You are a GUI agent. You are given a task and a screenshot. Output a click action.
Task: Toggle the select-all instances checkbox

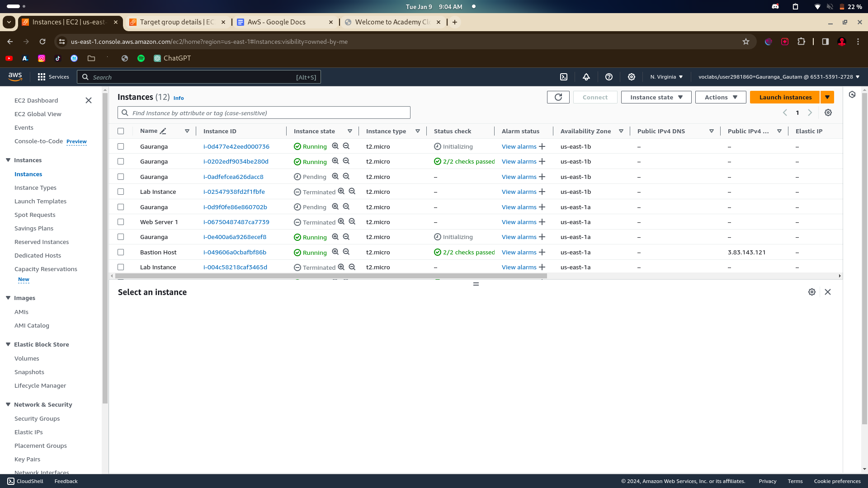pyautogui.click(x=121, y=131)
